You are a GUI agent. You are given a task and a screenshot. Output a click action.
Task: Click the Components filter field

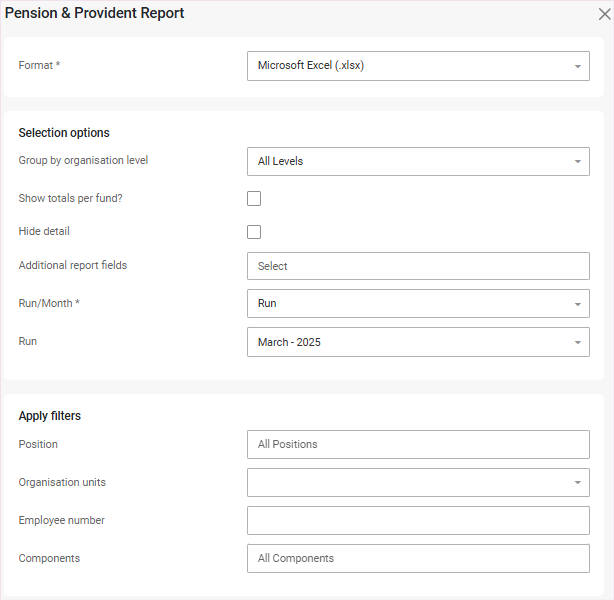coord(417,558)
